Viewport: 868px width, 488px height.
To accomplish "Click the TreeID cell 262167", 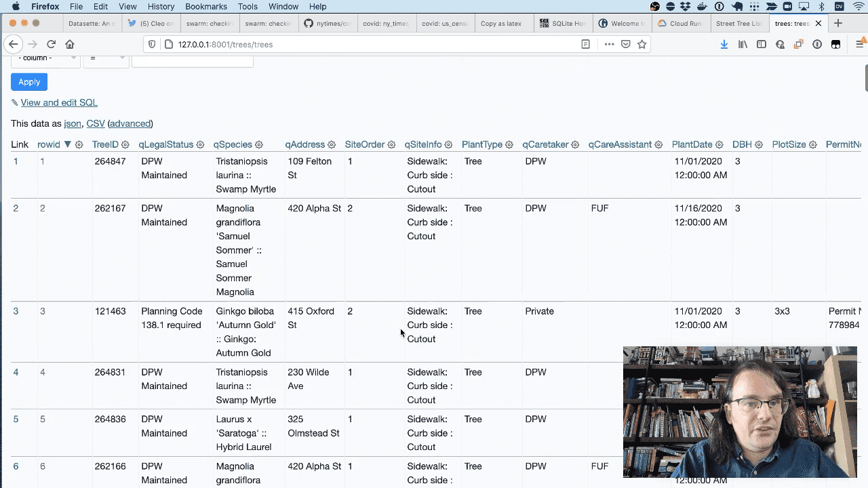I will [110, 209].
